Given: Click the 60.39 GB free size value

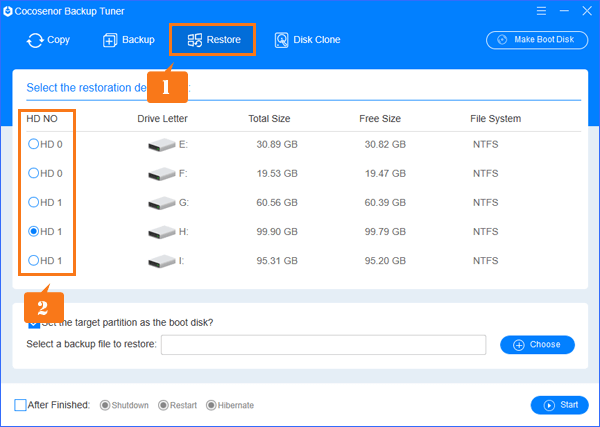Looking at the screenshot, I should click(x=385, y=203).
